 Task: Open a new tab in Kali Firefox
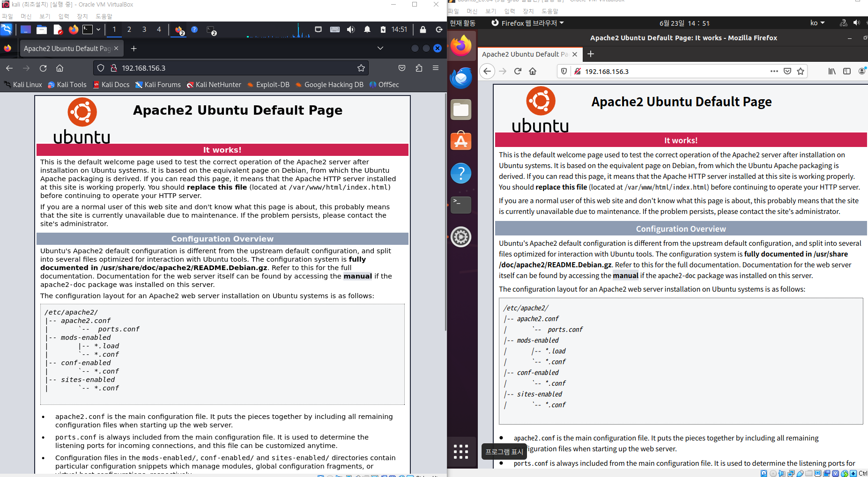134,48
